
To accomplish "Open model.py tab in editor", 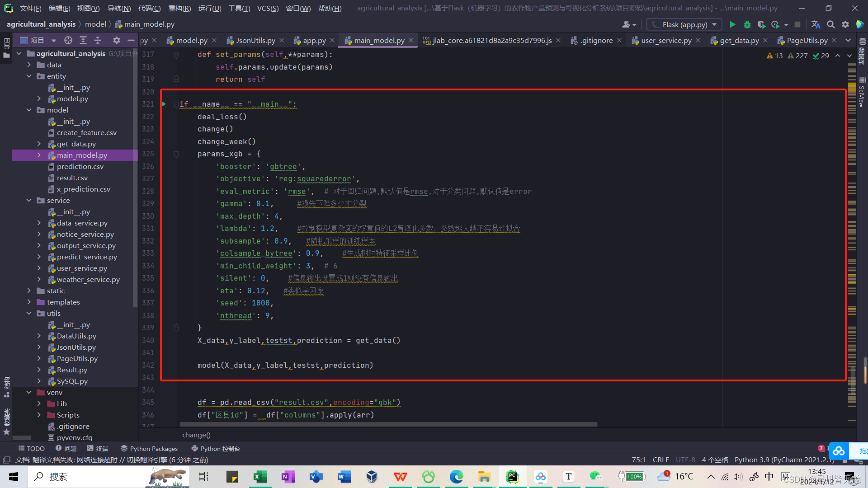I will point(191,40).
